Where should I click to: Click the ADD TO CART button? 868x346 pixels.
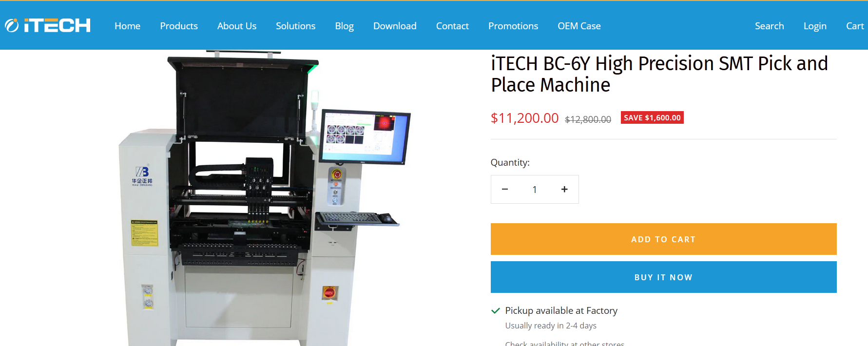tap(663, 239)
